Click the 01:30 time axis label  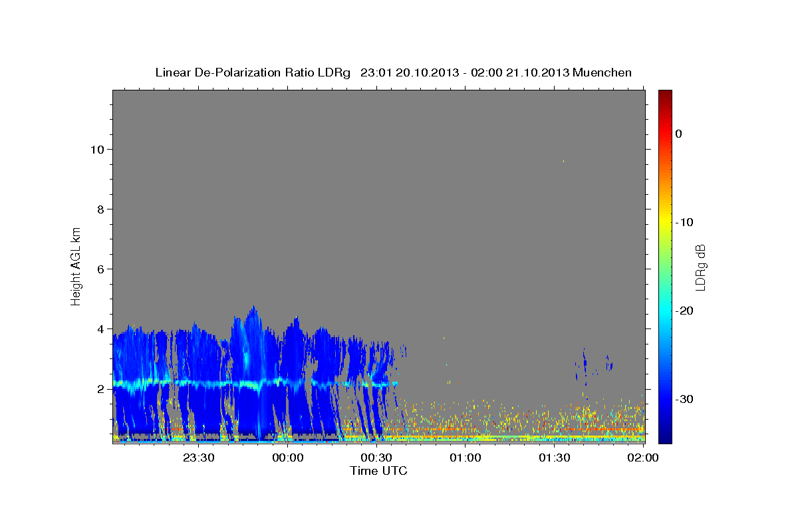pyautogui.click(x=555, y=458)
